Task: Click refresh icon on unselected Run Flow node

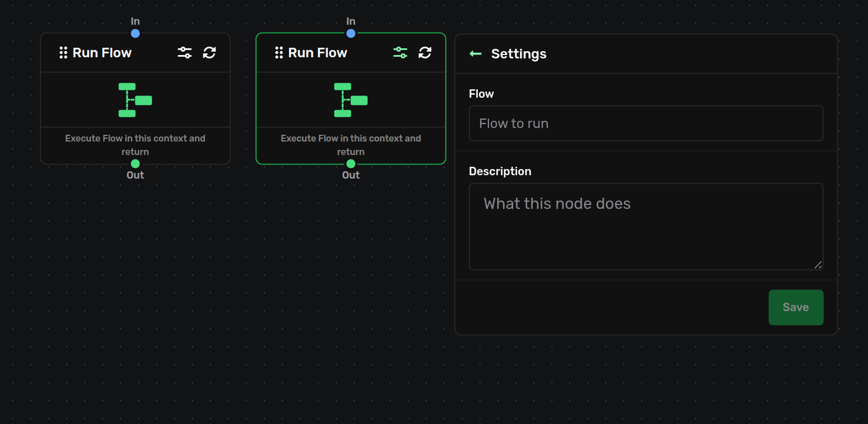Action: click(209, 53)
